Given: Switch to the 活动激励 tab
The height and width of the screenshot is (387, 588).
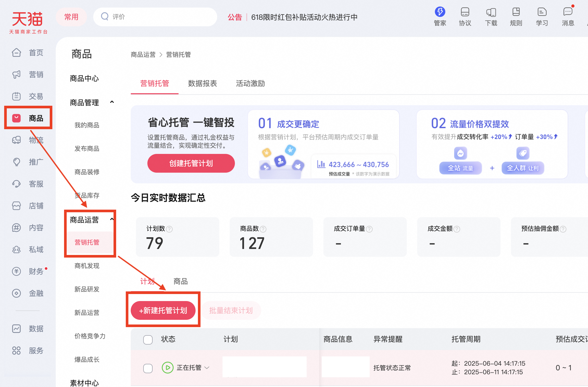Looking at the screenshot, I should tap(250, 83).
